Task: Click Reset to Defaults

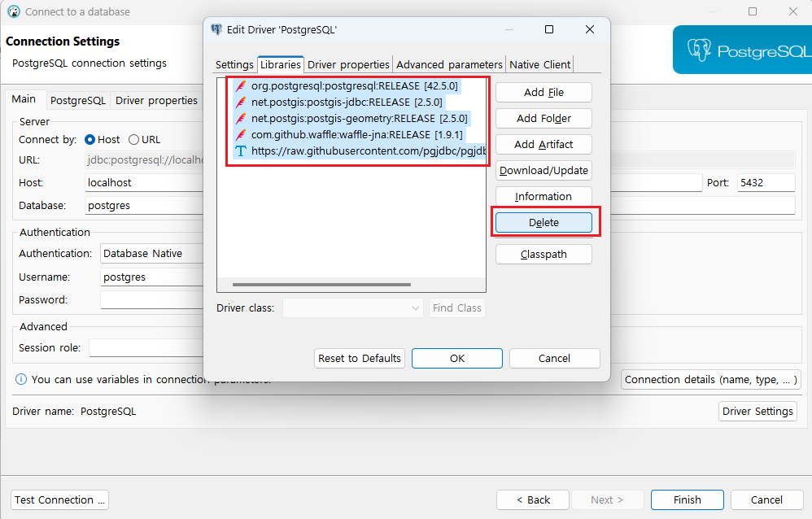Action: (x=360, y=359)
